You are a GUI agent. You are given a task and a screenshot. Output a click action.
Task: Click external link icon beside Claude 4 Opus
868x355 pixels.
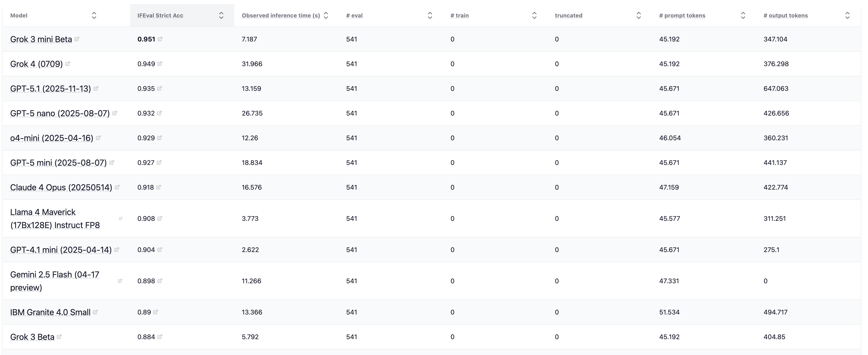117,187
